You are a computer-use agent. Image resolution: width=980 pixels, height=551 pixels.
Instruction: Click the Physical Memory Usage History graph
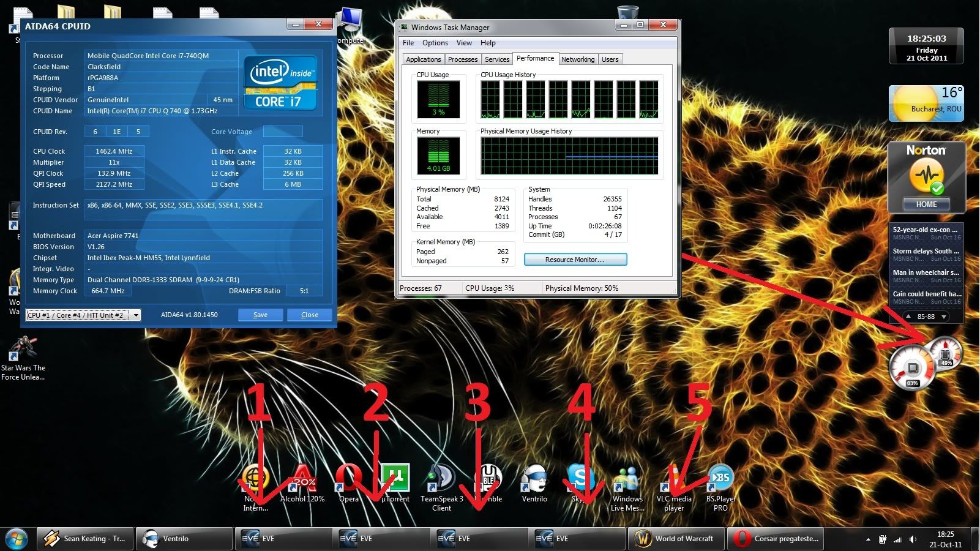point(569,156)
